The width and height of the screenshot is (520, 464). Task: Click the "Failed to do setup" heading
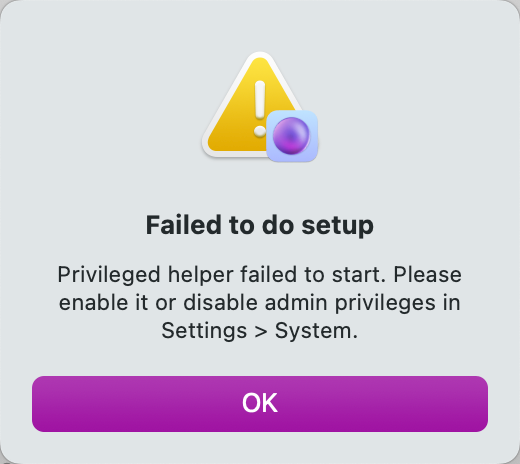click(260, 226)
